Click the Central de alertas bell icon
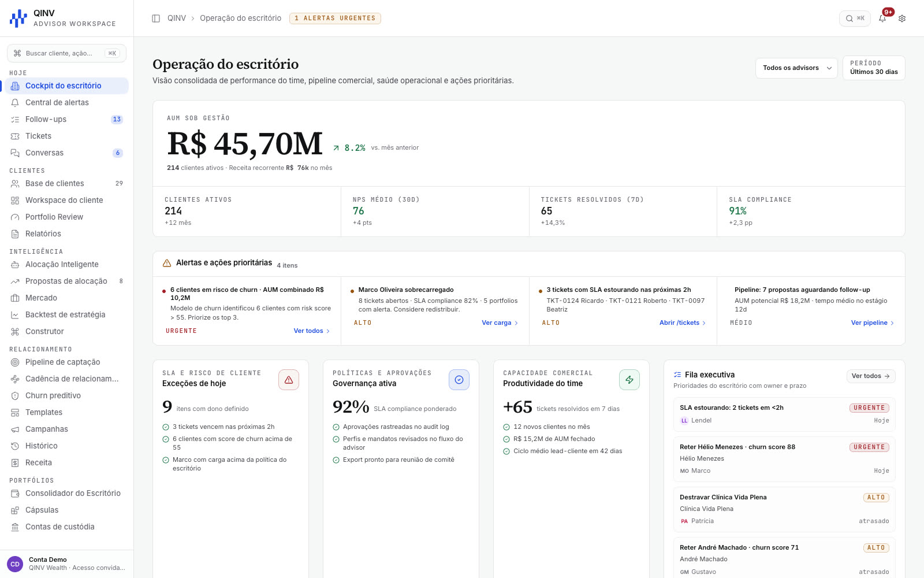Screen dimensions: 924x578 tap(15, 103)
